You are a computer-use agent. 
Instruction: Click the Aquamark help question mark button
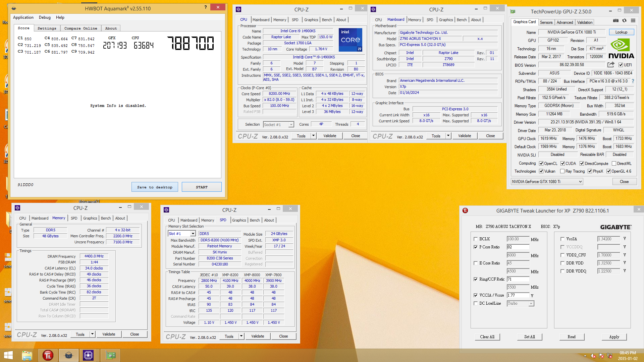click(x=206, y=7)
